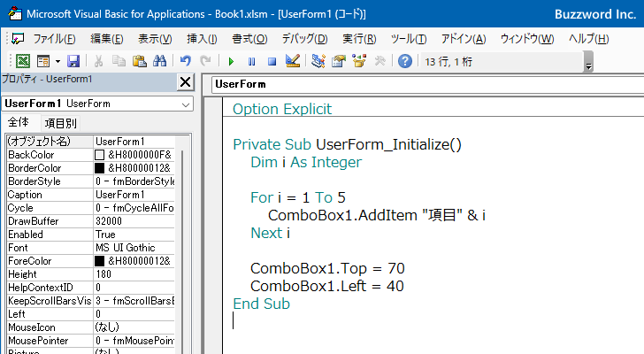Edit the DrawBuffer value 32000

pyautogui.click(x=134, y=221)
